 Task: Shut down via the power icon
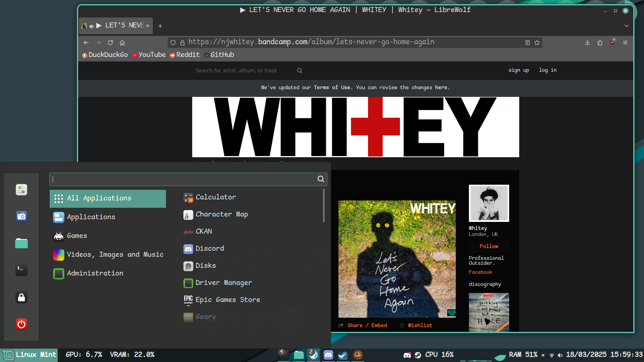(21, 324)
